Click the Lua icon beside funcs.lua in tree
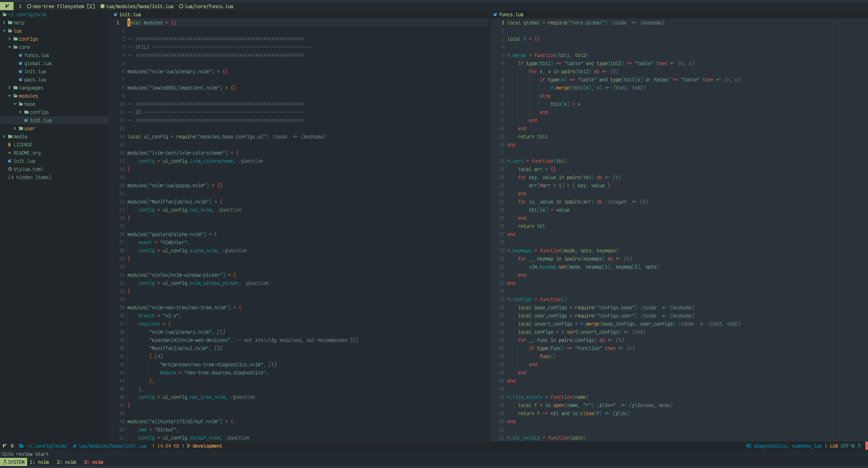This screenshot has height=468, width=868. [21, 55]
